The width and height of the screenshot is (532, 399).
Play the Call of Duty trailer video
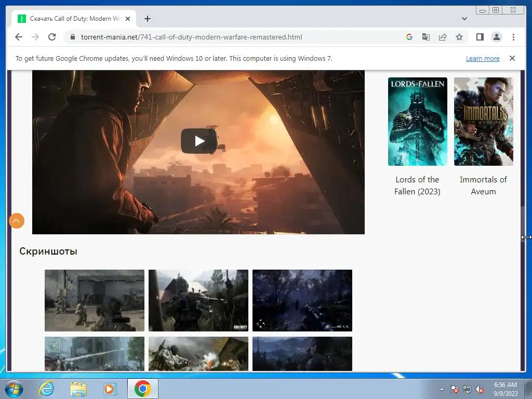coord(199,141)
